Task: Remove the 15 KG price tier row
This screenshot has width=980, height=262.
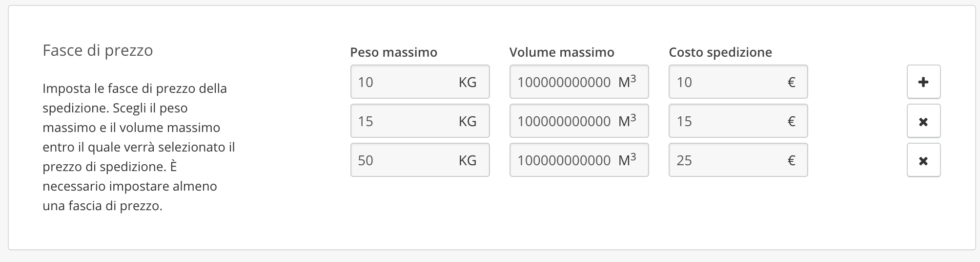Action: click(923, 121)
